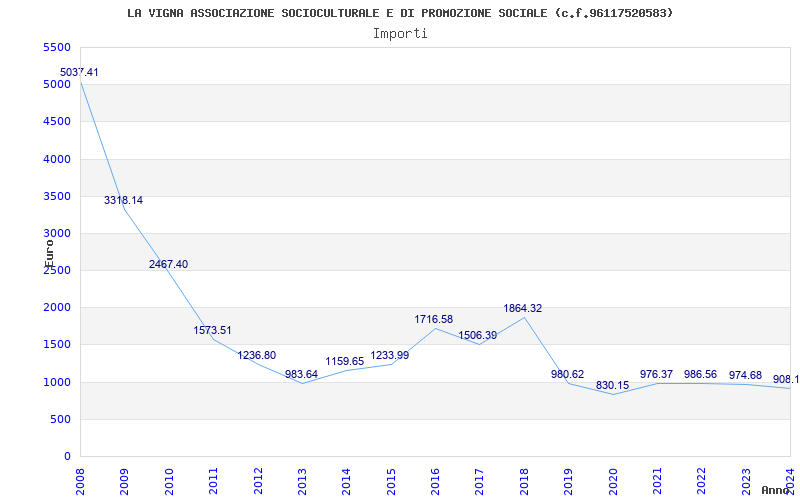The width and height of the screenshot is (800, 500).
Task: Click the x-axis year 2009
Action: click(x=124, y=482)
